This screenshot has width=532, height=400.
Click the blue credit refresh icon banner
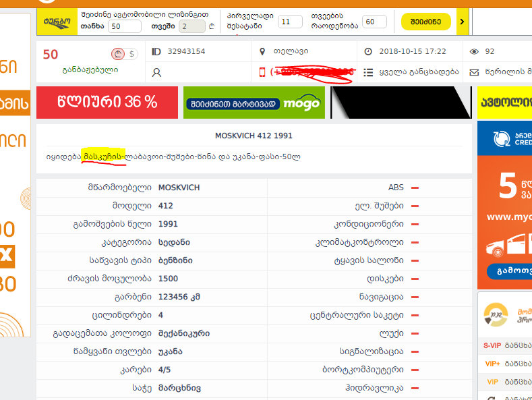pos(504,138)
